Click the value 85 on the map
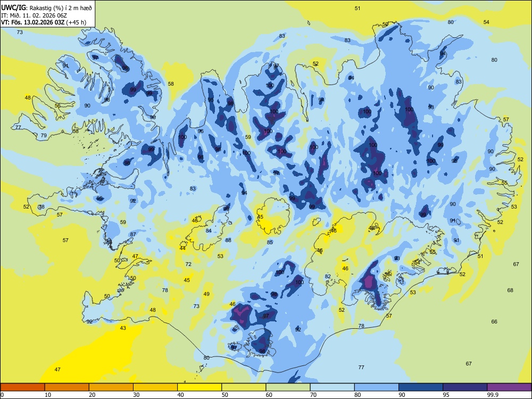This screenshot has height=399, width=532. [270, 242]
